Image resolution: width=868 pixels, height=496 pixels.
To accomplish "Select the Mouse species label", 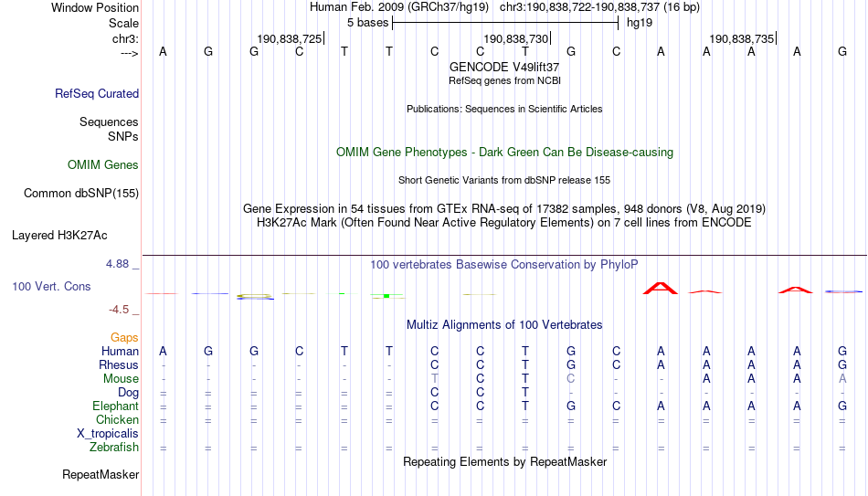I will click(121, 379).
